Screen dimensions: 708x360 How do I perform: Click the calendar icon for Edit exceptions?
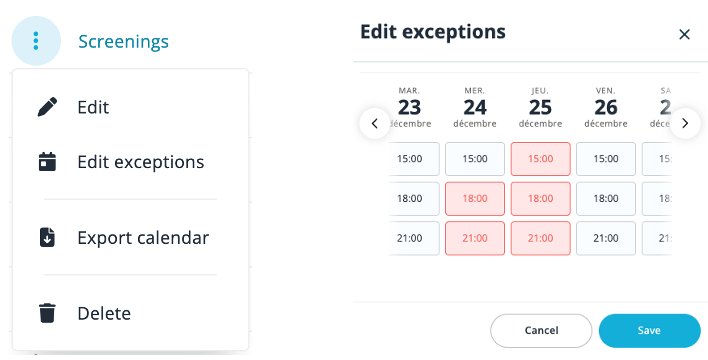pos(47,162)
